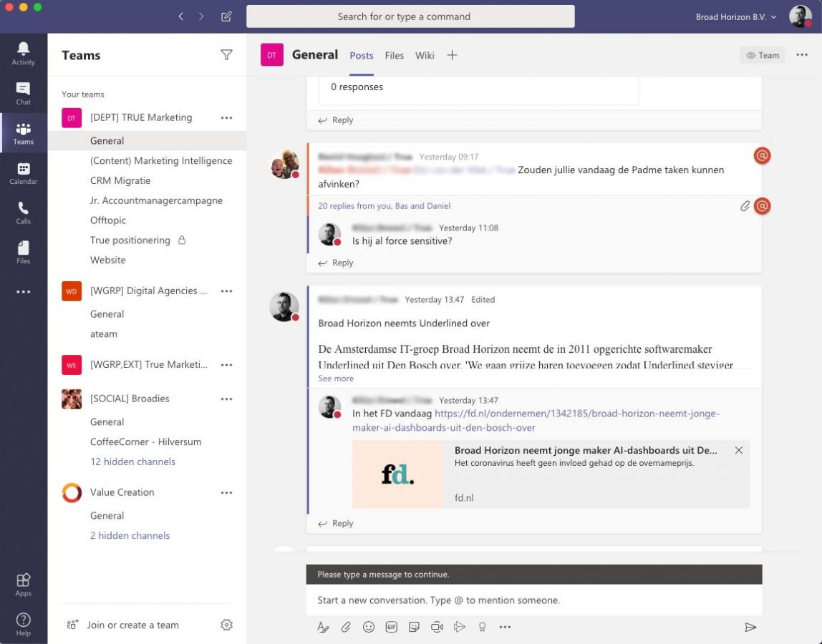Toggle the Team visibility eye button
This screenshot has width=822, height=644.
(763, 55)
